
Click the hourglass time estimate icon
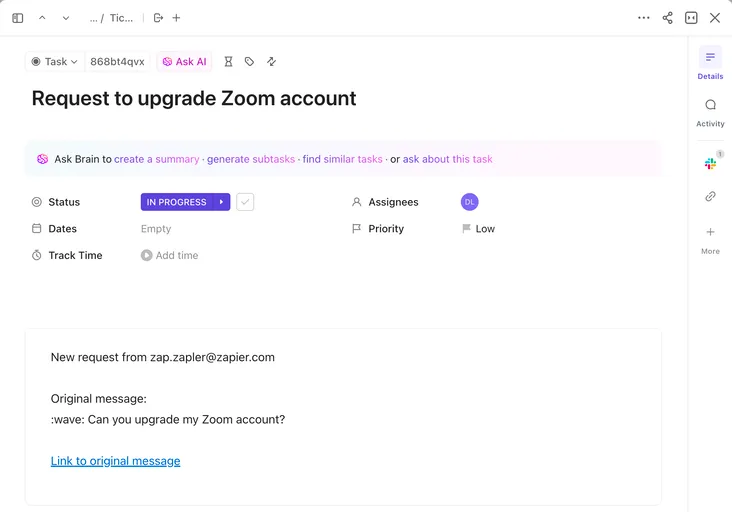pos(228,62)
